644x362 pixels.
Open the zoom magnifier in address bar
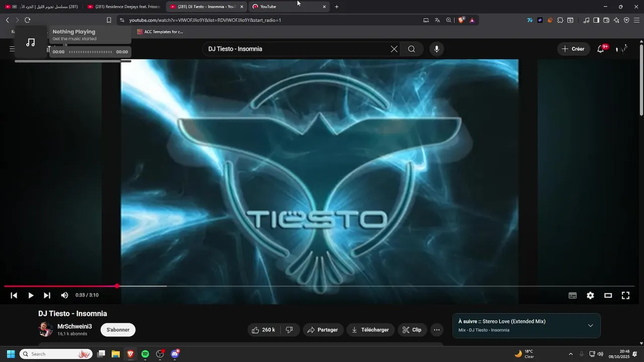(448, 20)
